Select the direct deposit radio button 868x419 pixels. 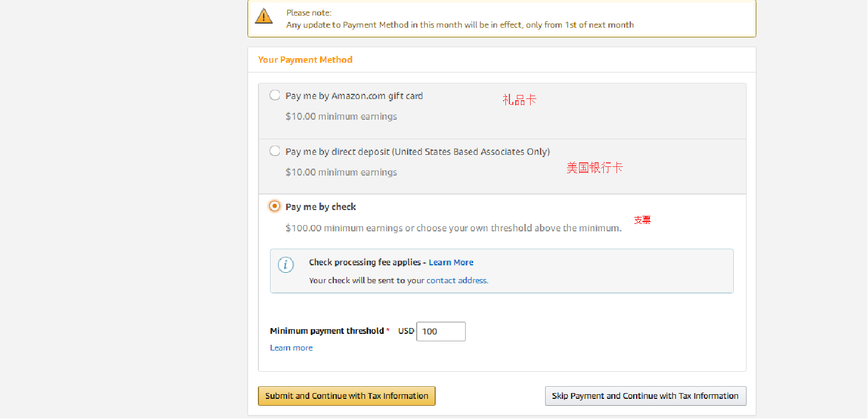tap(275, 151)
